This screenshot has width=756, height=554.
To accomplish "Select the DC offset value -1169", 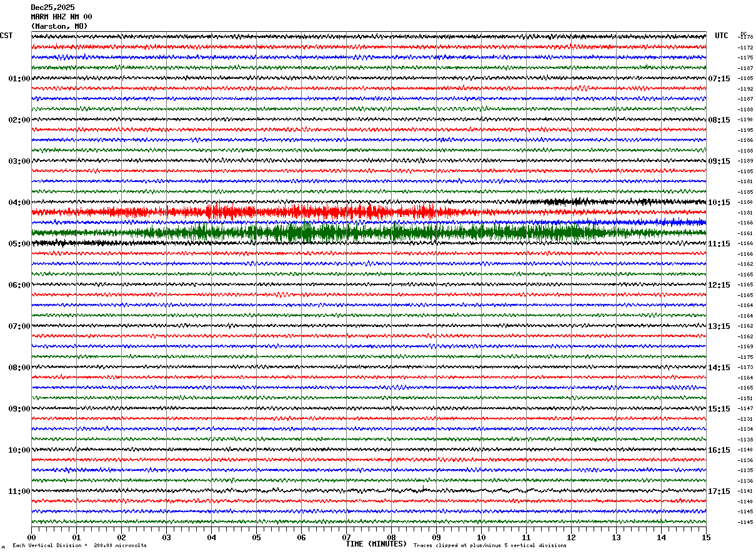I will pos(745,346).
